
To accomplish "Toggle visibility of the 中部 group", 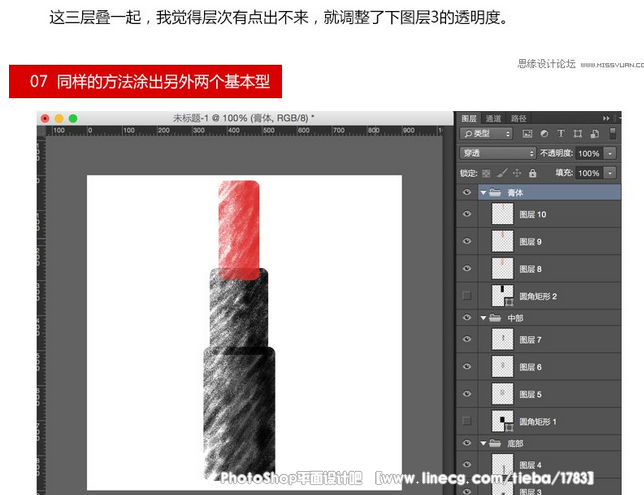I will 466,317.
